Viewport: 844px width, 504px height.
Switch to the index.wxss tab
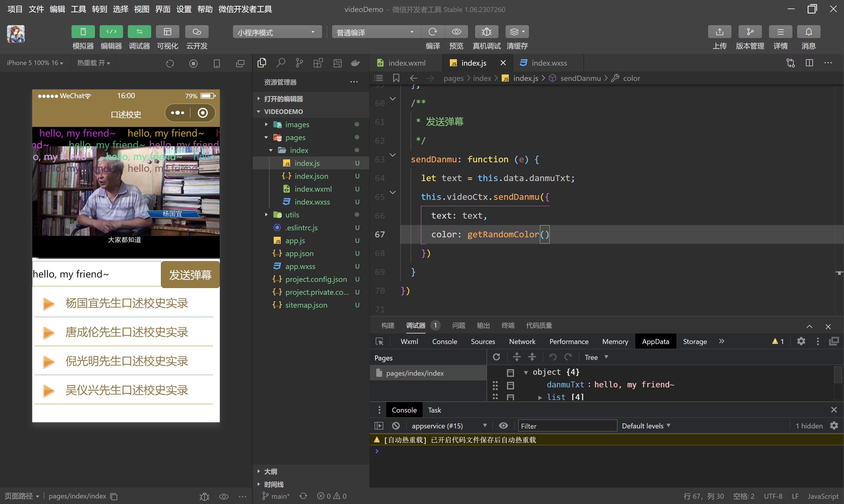[549, 63]
